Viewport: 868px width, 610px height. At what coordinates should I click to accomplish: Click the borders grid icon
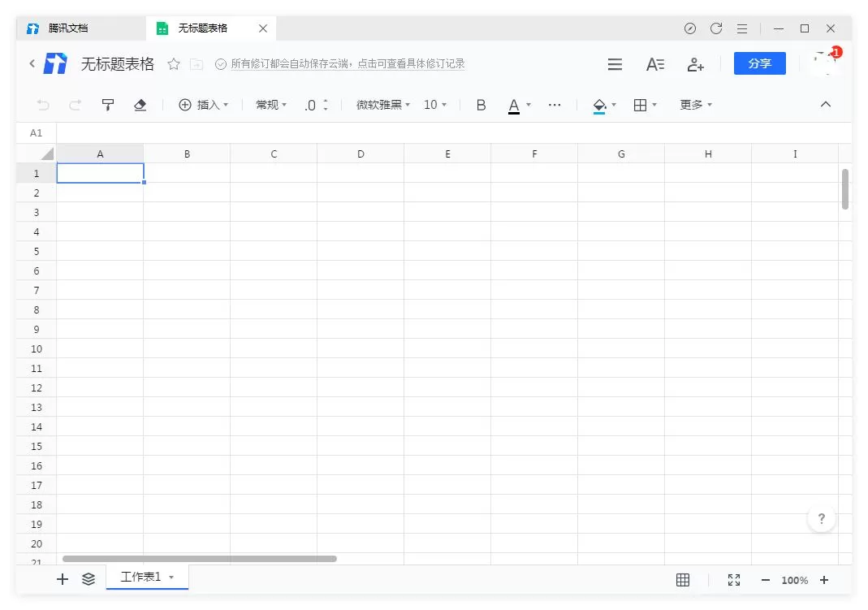tap(640, 105)
